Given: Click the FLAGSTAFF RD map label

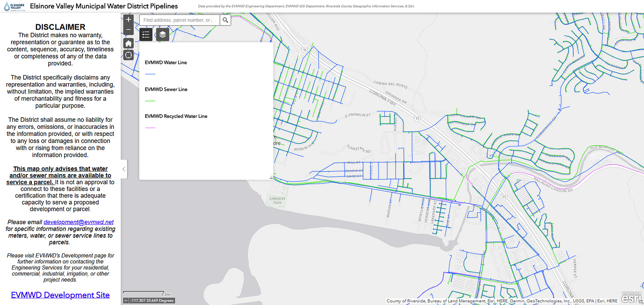Looking at the screenshot, I should pos(360,150).
